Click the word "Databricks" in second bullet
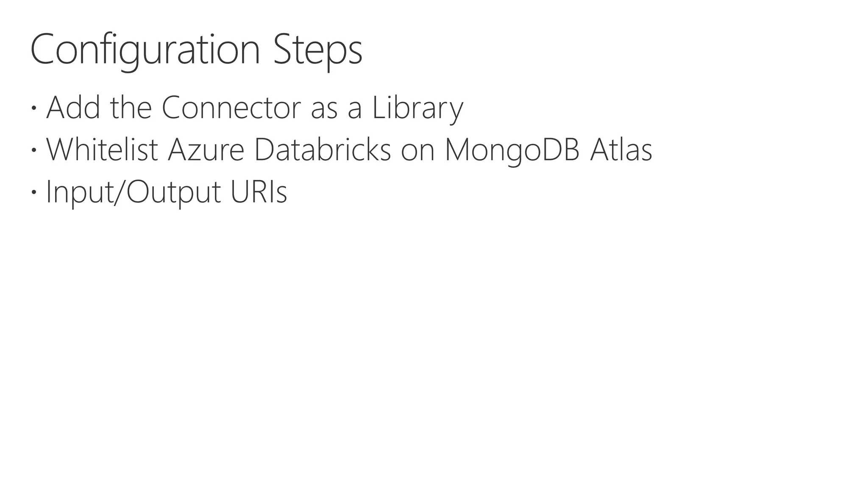The height and width of the screenshot is (488, 868). [x=322, y=150]
